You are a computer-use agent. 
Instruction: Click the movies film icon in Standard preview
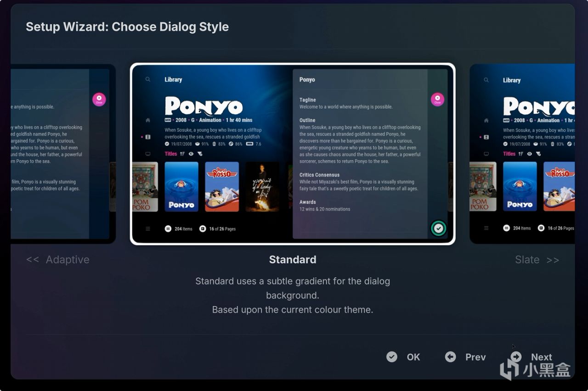(x=148, y=137)
